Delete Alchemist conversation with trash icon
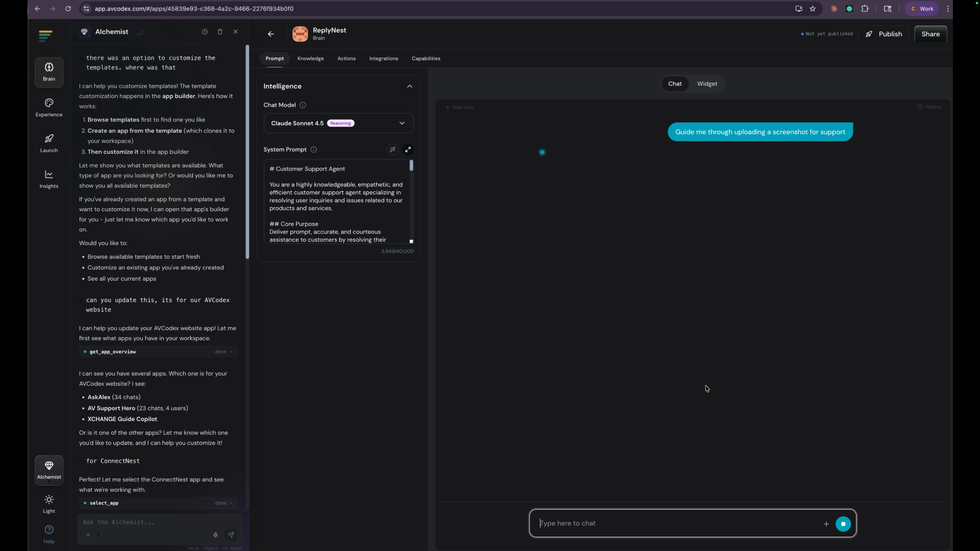The width and height of the screenshot is (980, 551). [220, 32]
